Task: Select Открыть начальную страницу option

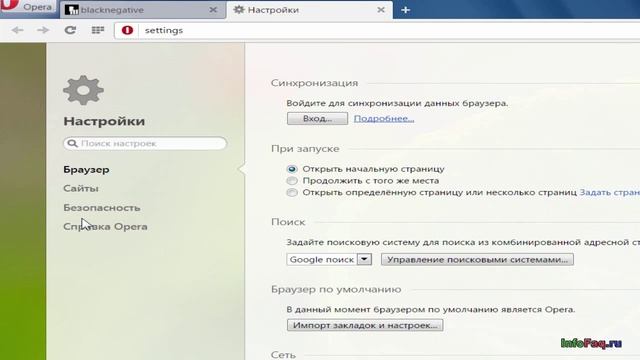Action: 292,169
